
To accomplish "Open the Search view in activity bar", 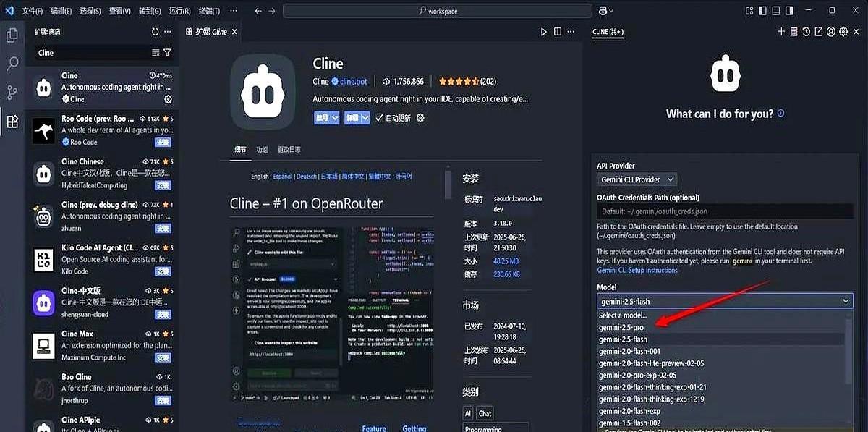I will 12,64.
